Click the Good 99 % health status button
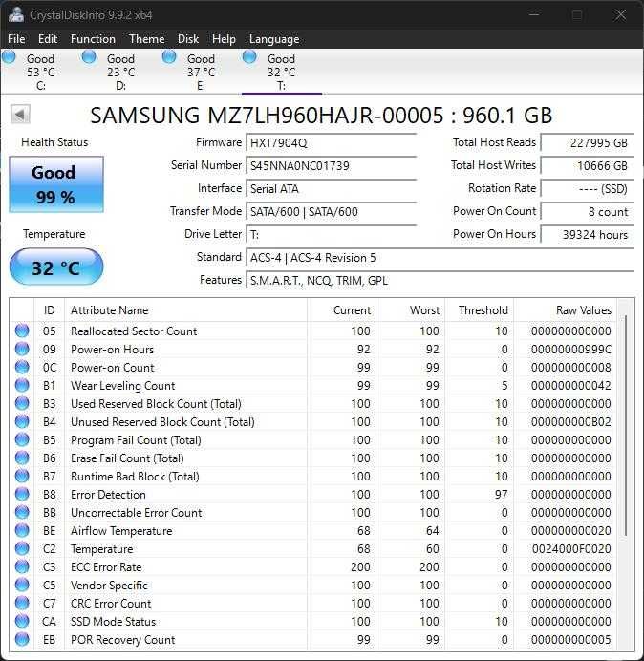 pos(56,184)
